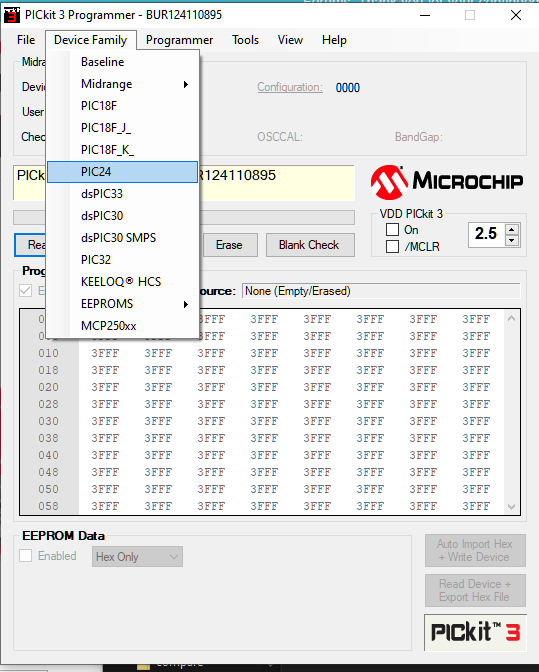Open the View menu

pyautogui.click(x=290, y=40)
